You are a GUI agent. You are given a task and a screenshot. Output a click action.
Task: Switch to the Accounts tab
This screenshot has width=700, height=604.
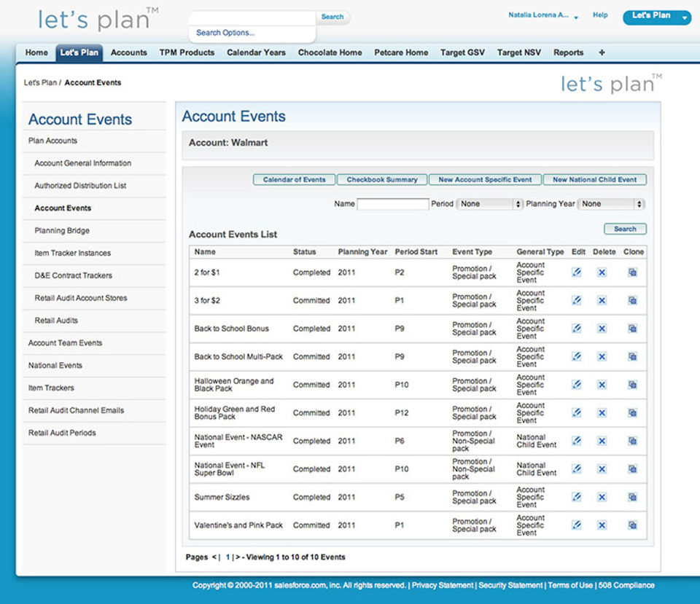128,52
